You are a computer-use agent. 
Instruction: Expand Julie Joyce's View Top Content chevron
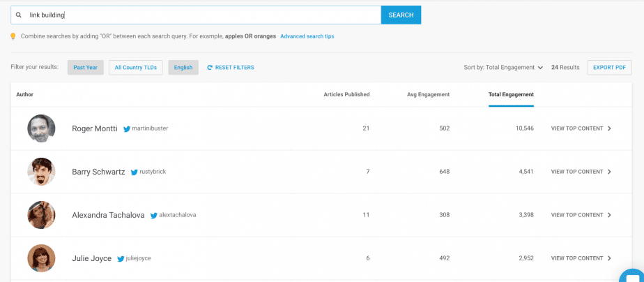609,258
